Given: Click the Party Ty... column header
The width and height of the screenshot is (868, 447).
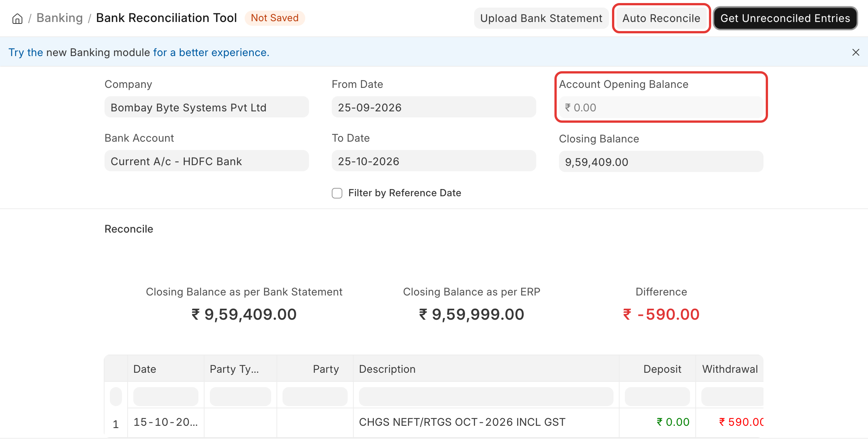Looking at the screenshot, I should point(240,369).
